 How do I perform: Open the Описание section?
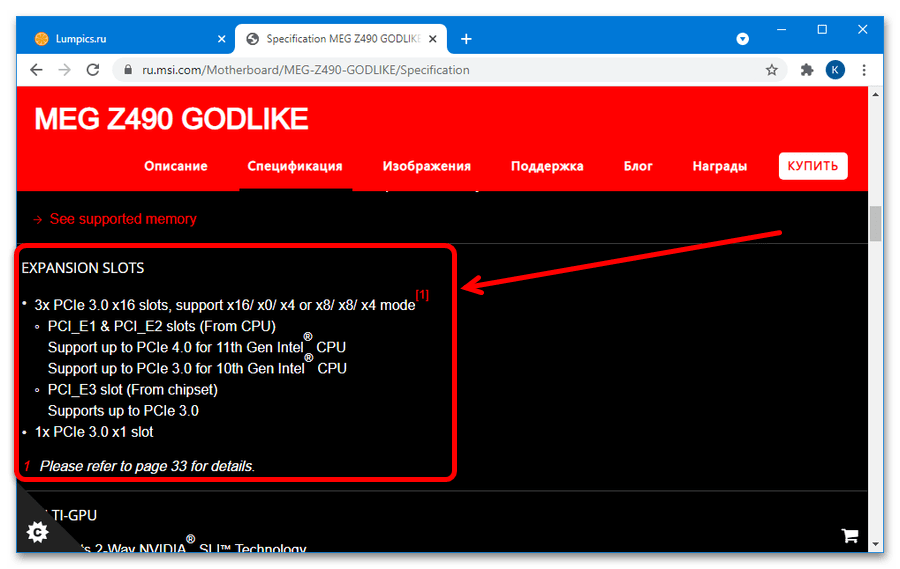click(175, 166)
